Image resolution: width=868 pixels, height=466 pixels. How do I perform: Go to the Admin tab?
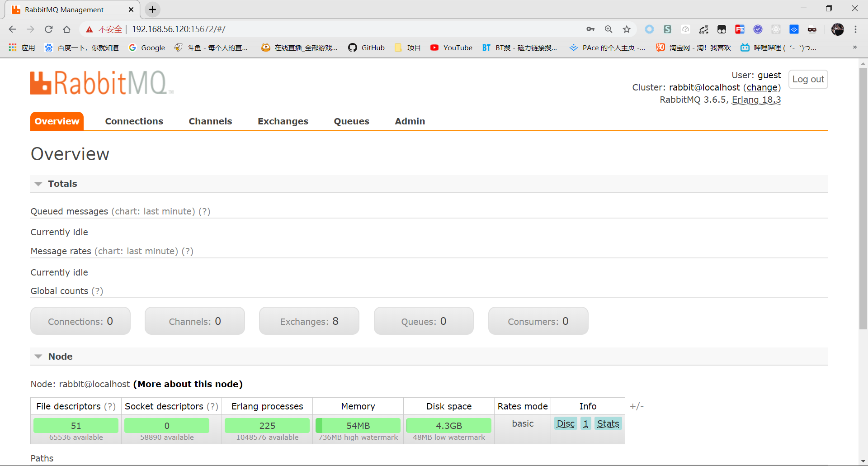tap(410, 121)
